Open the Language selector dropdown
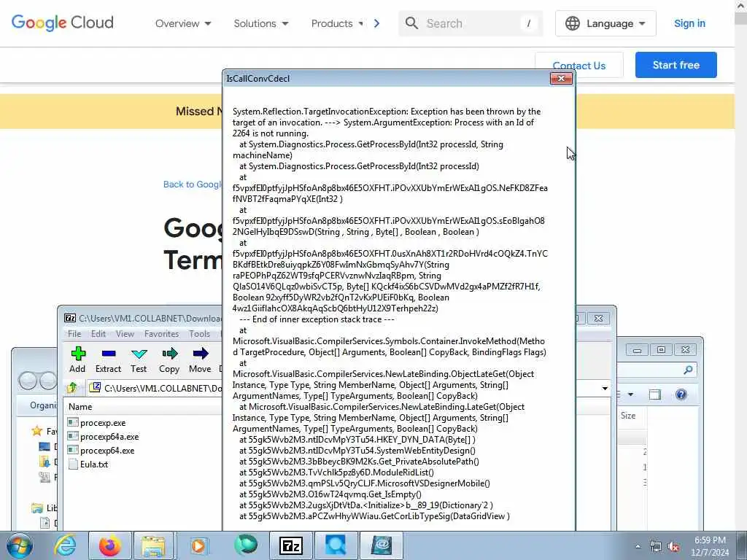The height and width of the screenshot is (560, 747). tap(605, 23)
